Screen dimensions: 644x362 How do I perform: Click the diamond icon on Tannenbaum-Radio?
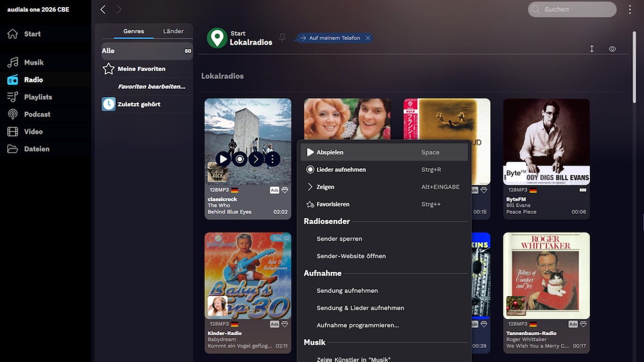click(583, 324)
